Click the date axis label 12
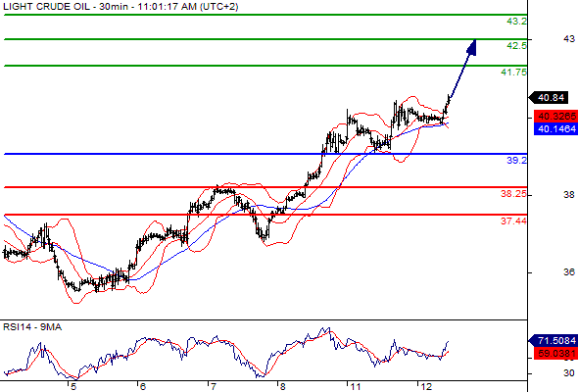The width and height of the screenshot is (578, 392). tap(426, 387)
